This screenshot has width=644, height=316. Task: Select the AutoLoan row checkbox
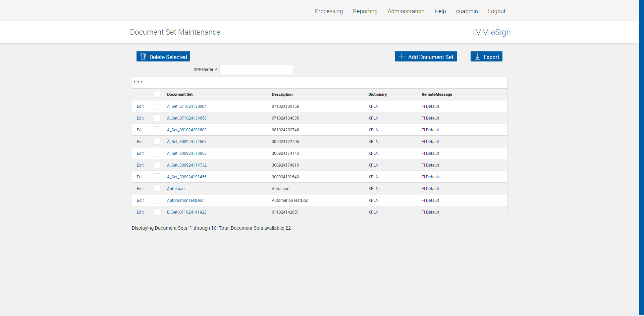(157, 188)
